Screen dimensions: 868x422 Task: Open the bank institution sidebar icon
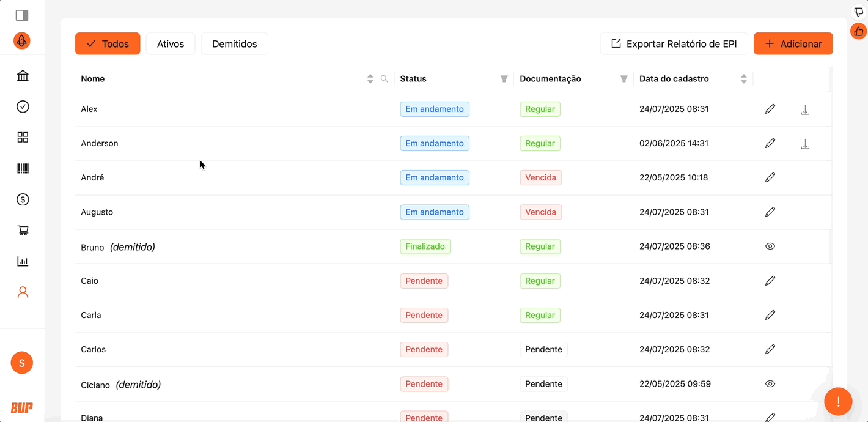click(23, 76)
